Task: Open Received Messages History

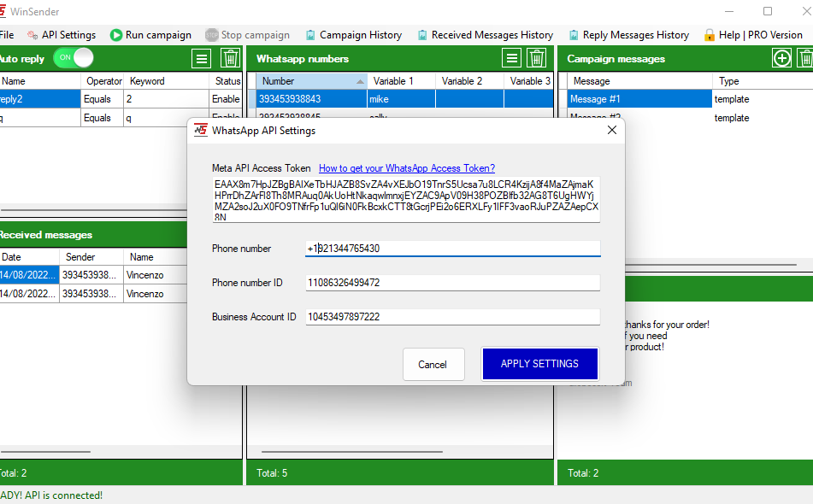Action: pyautogui.click(x=486, y=35)
